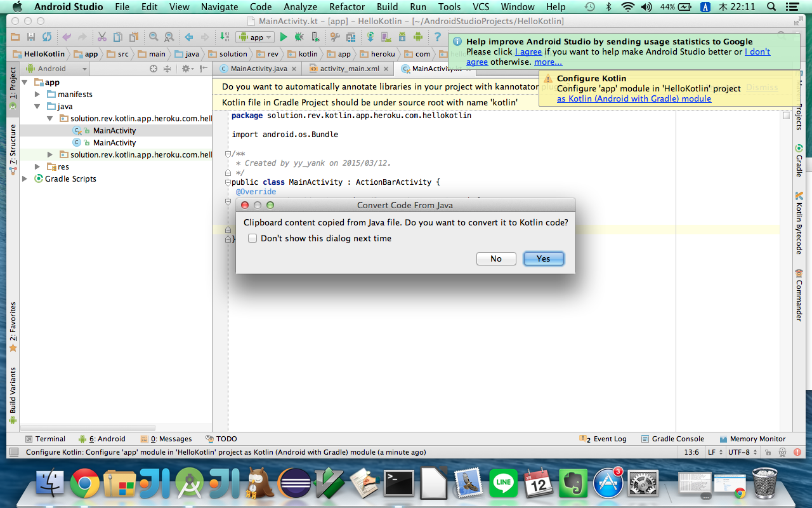The height and width of the screenshot is (508, 812).
Task: Click the Debug bug icon
Action: point(299,37)
